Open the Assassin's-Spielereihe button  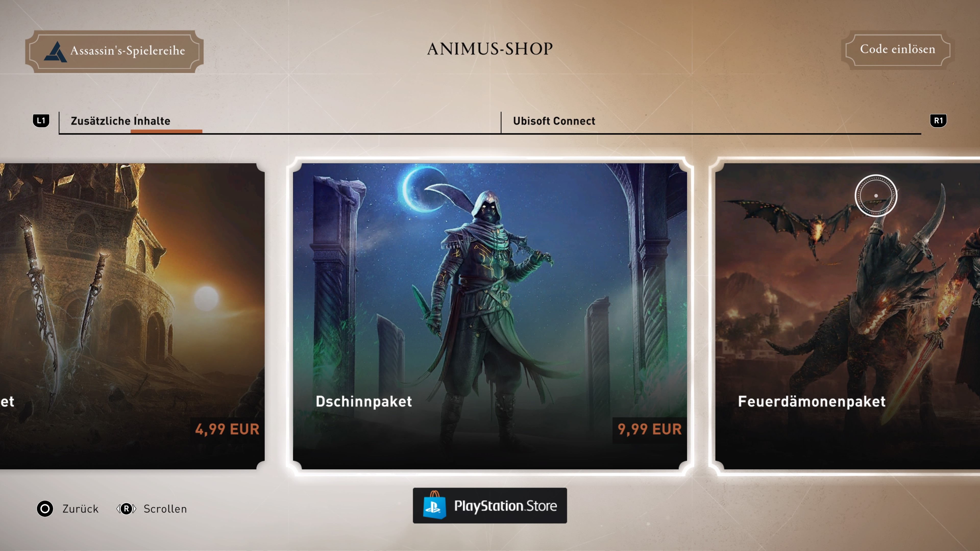114,51
